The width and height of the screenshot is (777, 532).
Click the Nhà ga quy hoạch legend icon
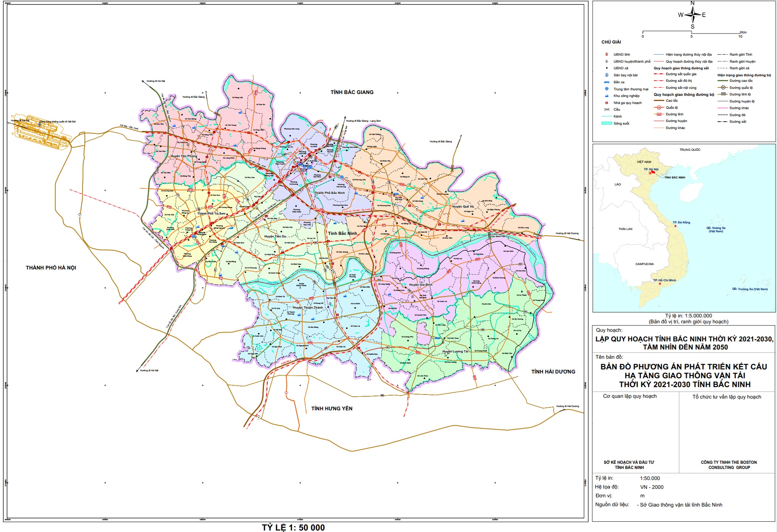[606, 103]
